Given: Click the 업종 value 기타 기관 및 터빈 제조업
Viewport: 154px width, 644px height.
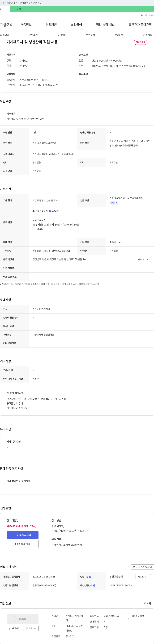Looking at the screenshot, I should (74, 628).
